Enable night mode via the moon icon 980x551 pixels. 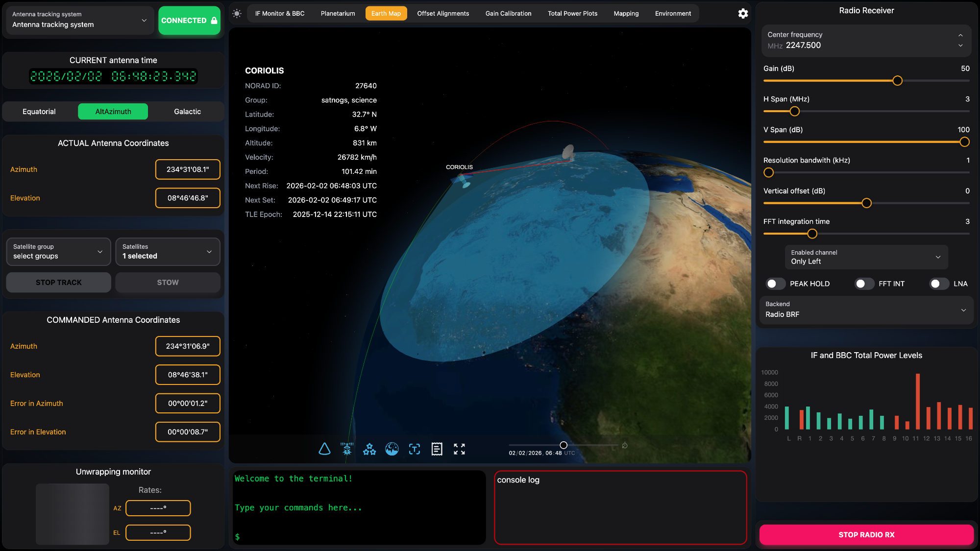(x=392, y=449)
